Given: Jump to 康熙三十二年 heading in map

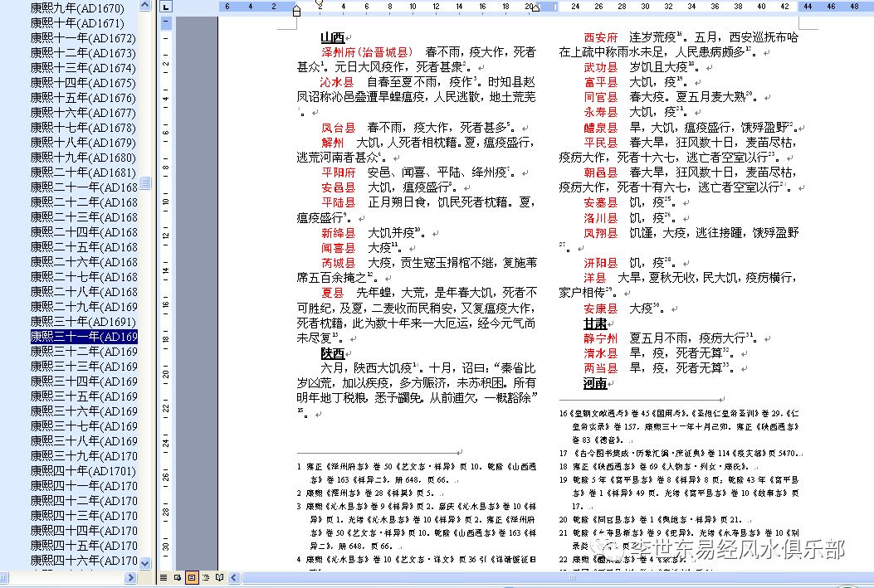Looking at the screenshot, I should tap(84, 352).
